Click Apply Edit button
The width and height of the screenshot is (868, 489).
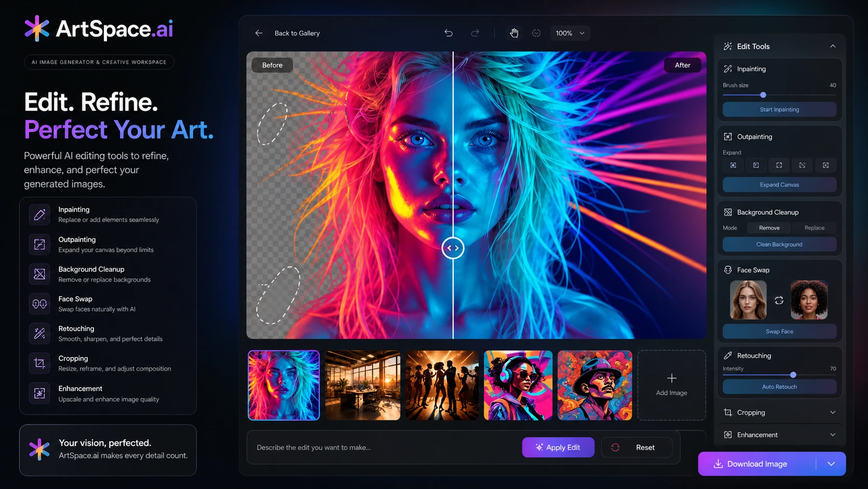(558, 447)
